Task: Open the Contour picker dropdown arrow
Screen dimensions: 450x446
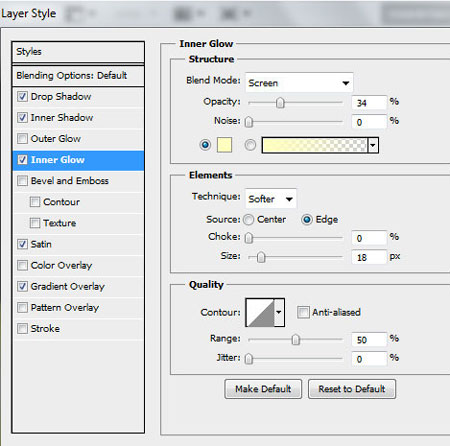Action: tap(279, 312)
